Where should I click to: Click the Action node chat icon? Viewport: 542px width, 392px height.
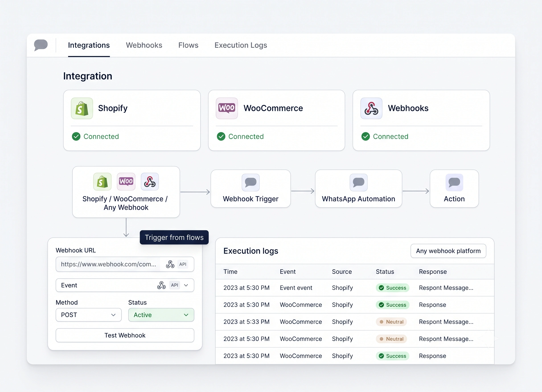[454, 182]
